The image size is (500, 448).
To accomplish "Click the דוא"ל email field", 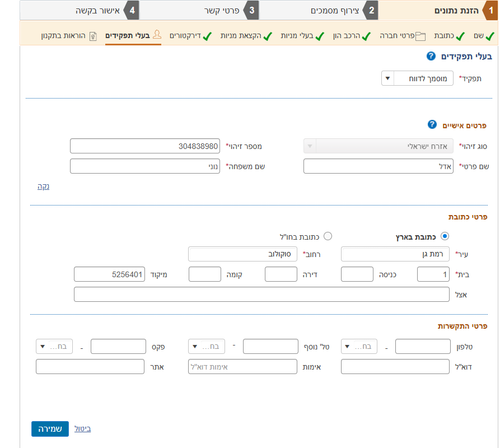I will coord(395,366).
